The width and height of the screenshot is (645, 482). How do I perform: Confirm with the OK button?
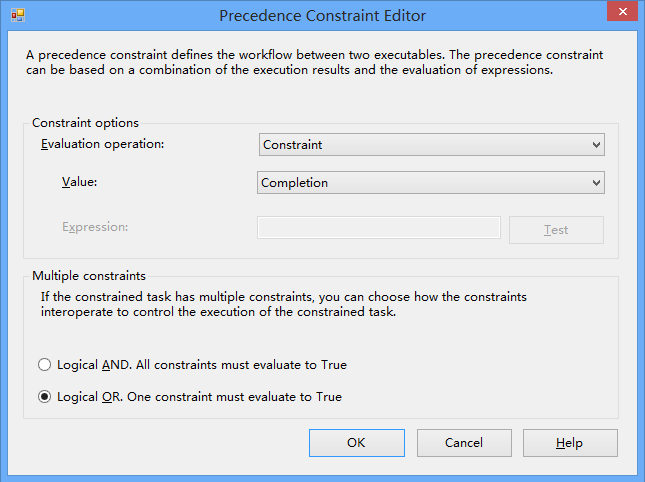(356, 443)
